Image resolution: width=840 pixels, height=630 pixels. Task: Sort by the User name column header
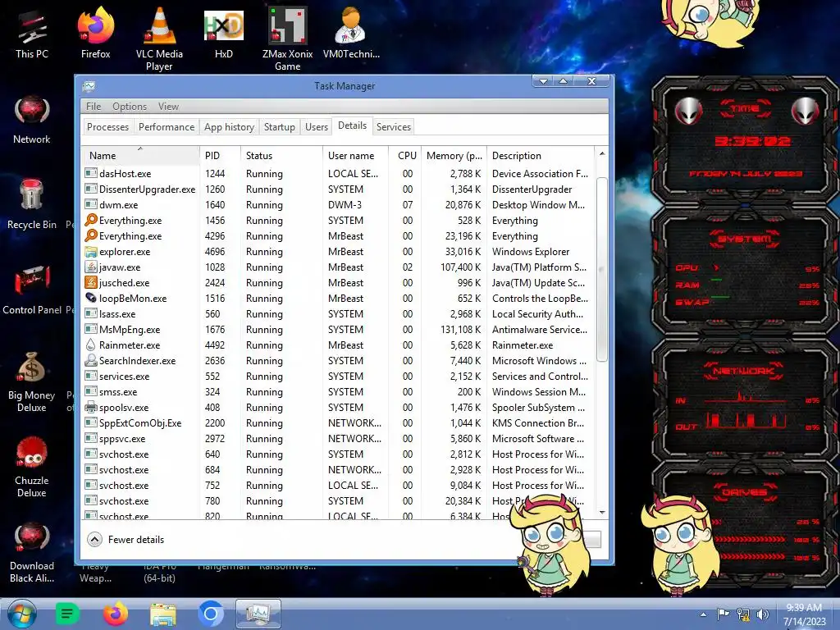click(355, 155)
